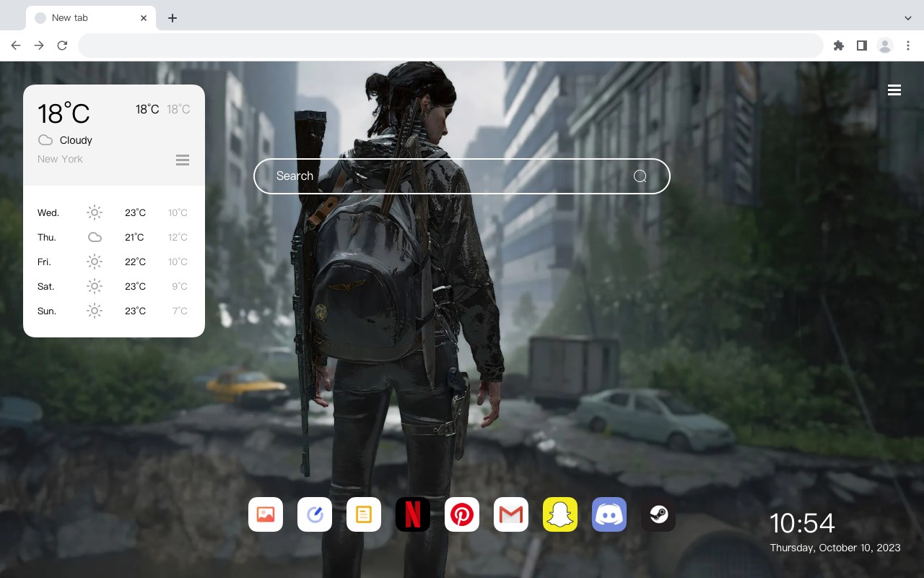
Task: Click the sun icon in the Wed. row
Action: tap(95, 212)
